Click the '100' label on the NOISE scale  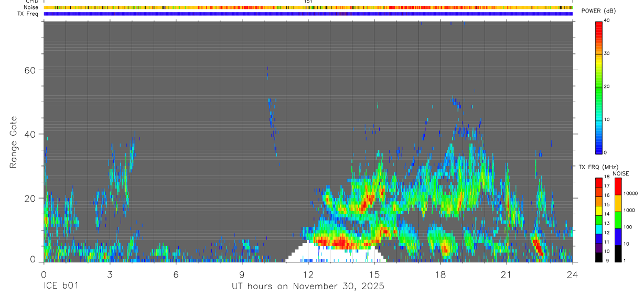click(627, 227)
